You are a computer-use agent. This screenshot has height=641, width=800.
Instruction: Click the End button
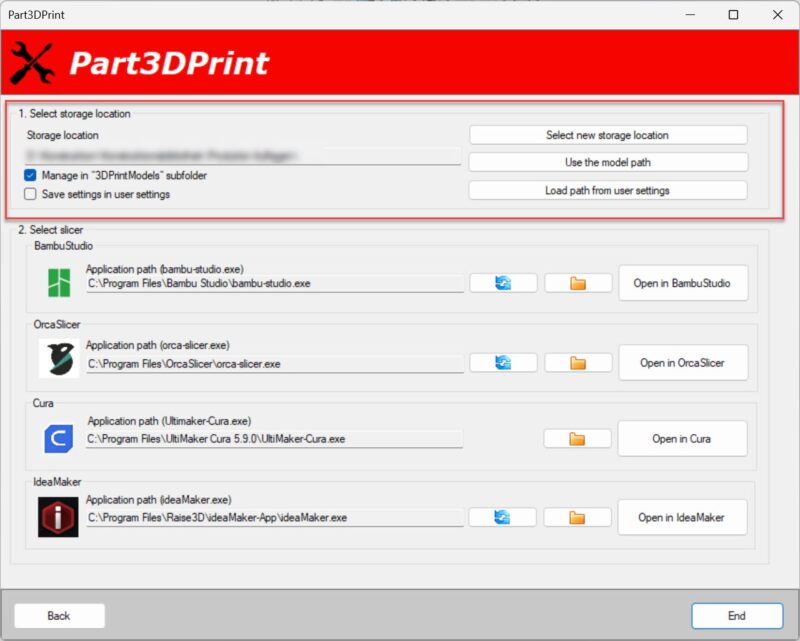(x=737, y=616)
